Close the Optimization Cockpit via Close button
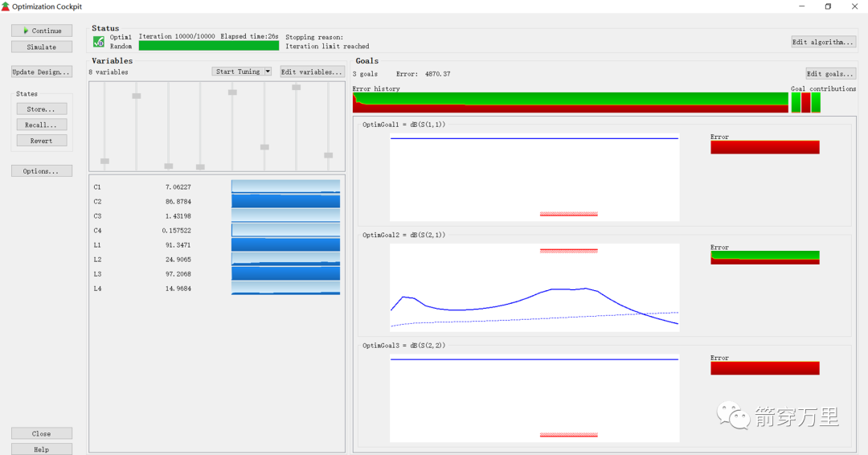Viewport: 868px width, 455px height. (x=42, y=433)
